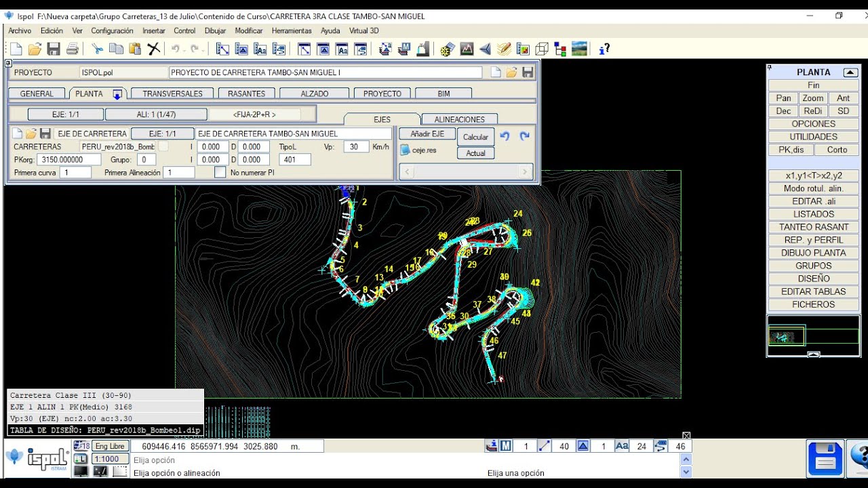Viewport: 868px width, 488px height.
Task: Open the Configuración menu
Action: tap(112, 30)
